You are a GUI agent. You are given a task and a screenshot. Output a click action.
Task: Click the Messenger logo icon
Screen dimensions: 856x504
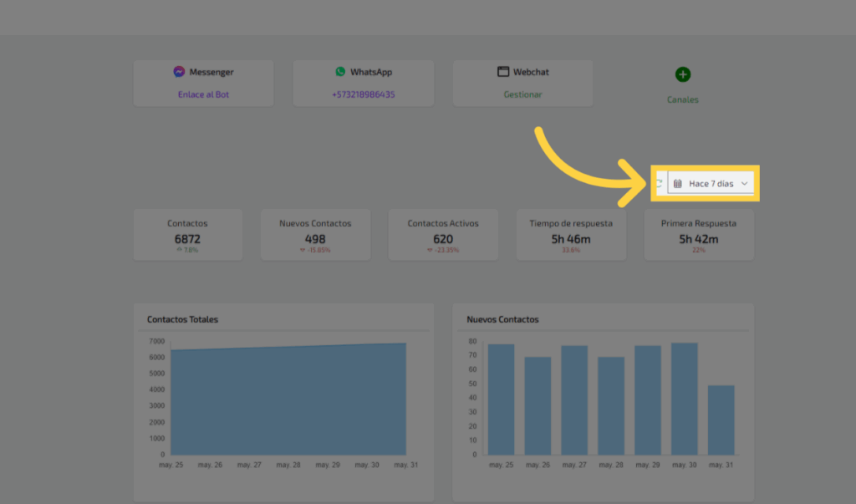[179, 72]
